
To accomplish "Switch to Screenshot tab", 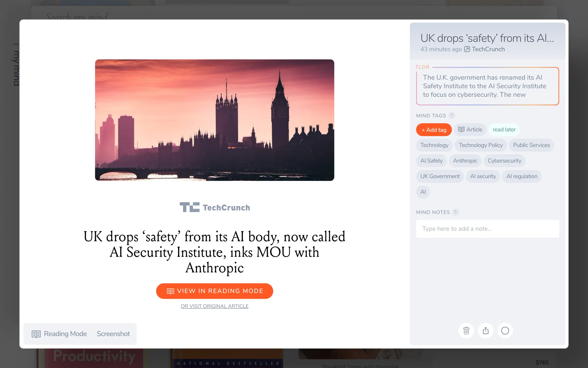I will point(113,334).
